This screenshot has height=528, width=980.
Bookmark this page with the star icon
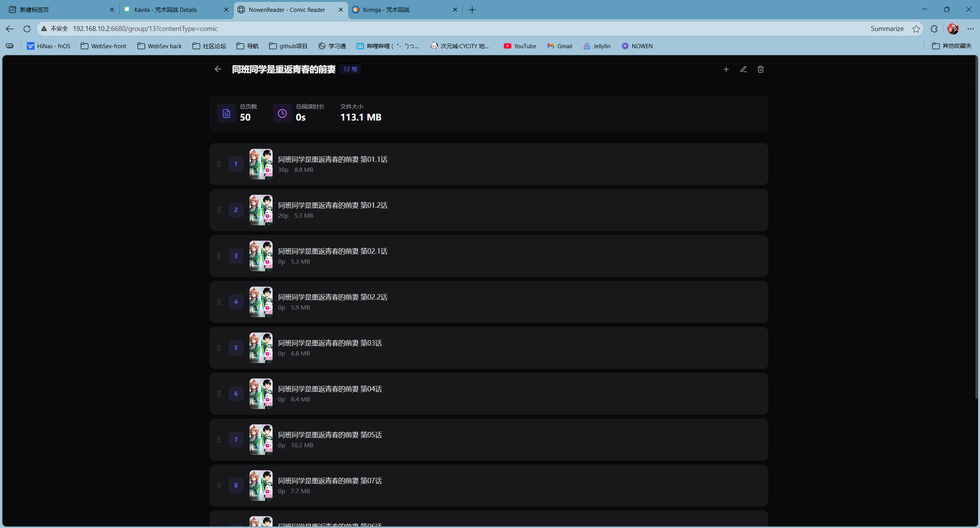click(916, 29)
